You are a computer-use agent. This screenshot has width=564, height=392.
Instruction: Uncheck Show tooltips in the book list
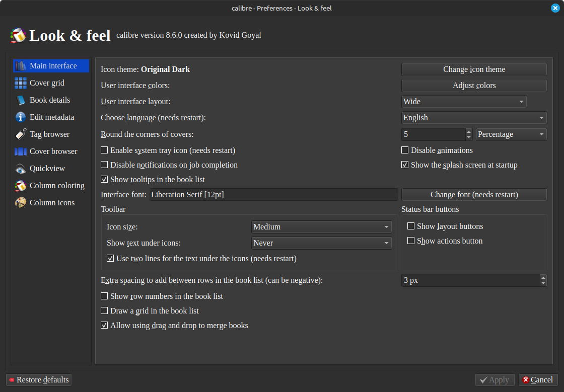104,179
